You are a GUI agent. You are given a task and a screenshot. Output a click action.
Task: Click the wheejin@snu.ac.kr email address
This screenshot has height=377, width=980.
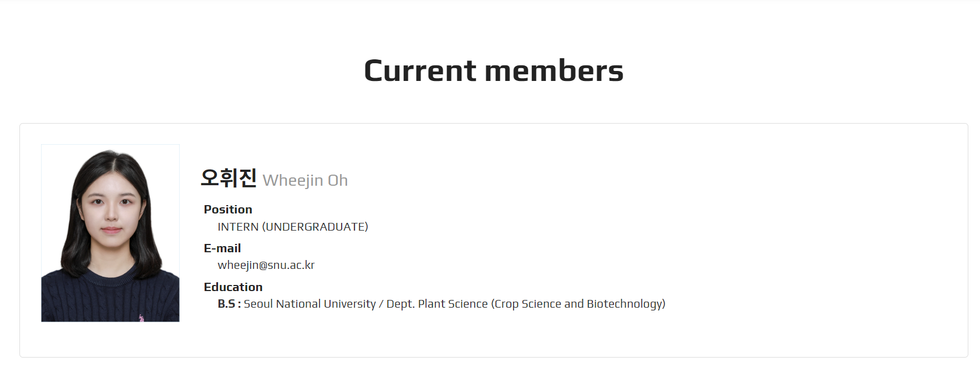266,265
